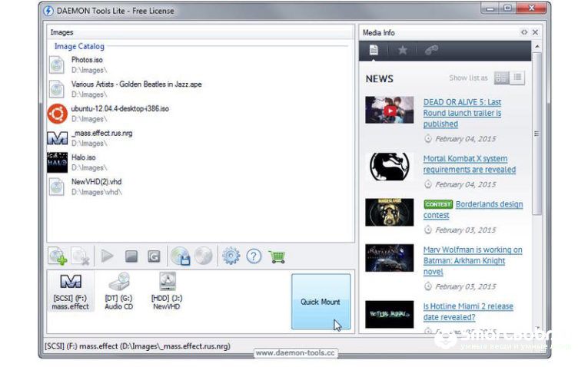The image size is (588, 367).
Task: Click the Burn Image disc icon
Action: (x=203, y=256)
